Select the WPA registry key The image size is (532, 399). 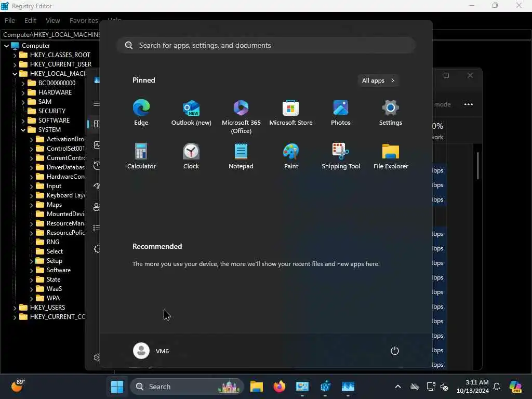point(53,298)
